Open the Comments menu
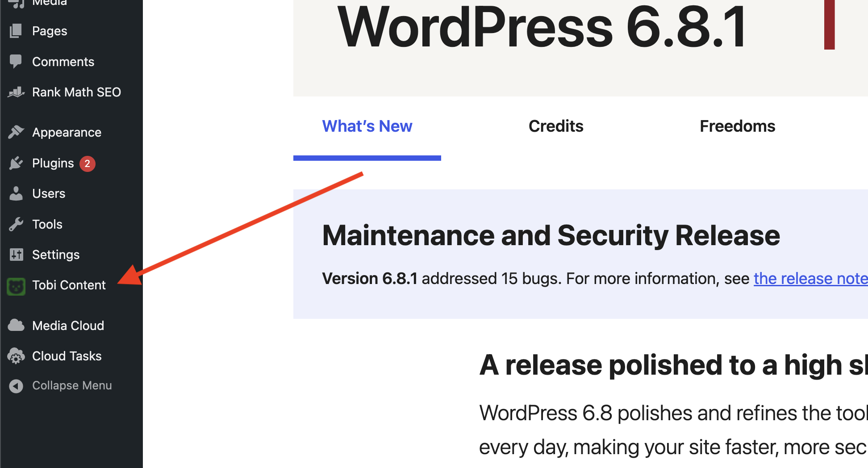 coord(63,62)
